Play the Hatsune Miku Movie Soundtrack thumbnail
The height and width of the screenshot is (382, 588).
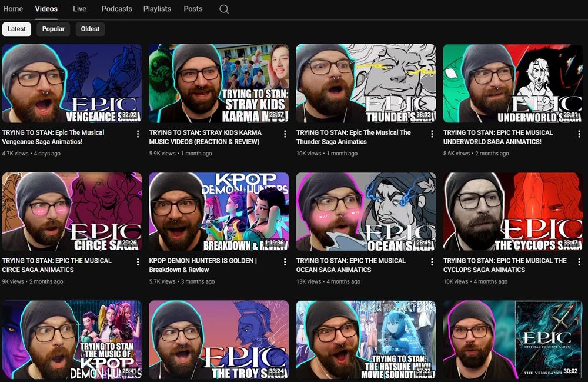(x=366, y=340)
